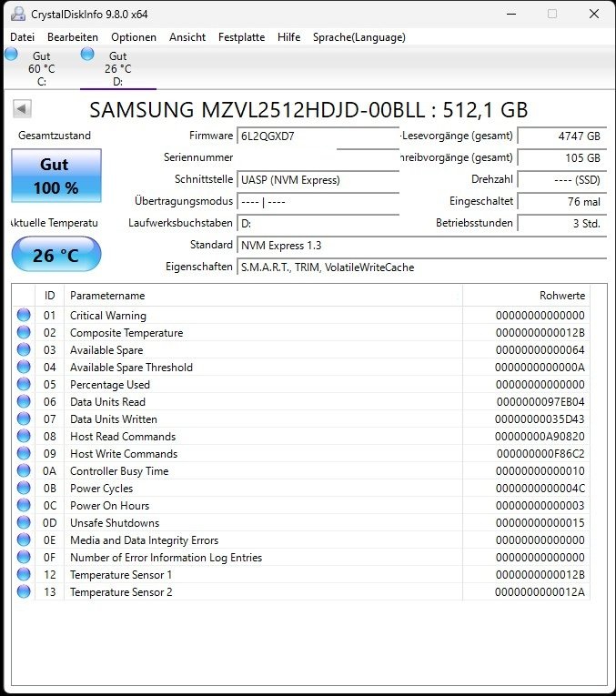
Task: Click the Rohwerte column header
Action: [x=526, y=296]
